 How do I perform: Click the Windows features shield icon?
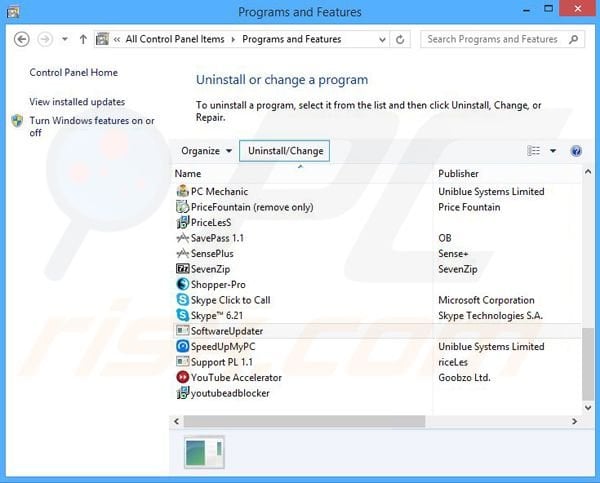click(17, 121)
